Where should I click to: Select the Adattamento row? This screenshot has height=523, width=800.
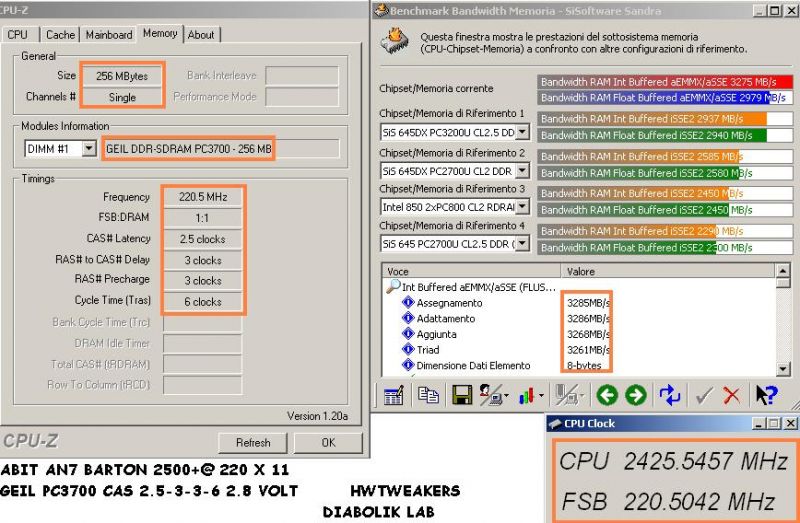click(579, 318)
